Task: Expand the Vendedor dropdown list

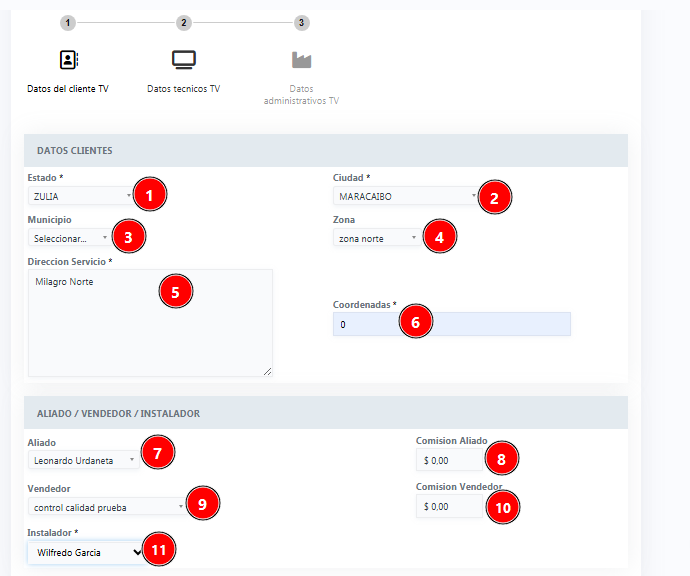Action: pos(107,507)
